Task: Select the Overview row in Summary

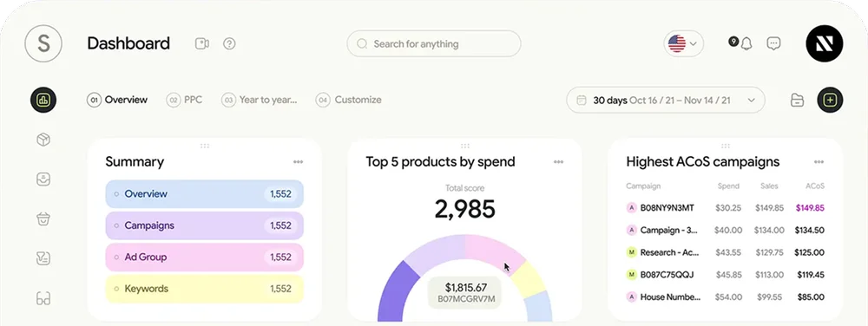Action: [204, 194]
